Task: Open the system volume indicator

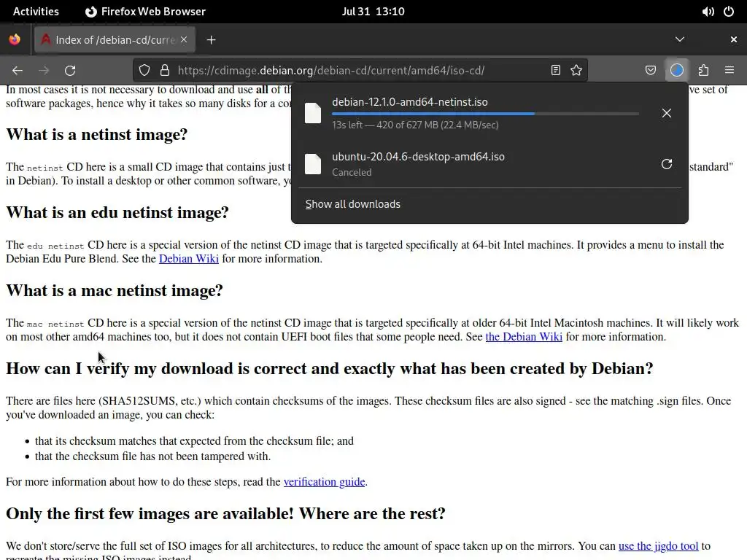Action: (708, 12)
